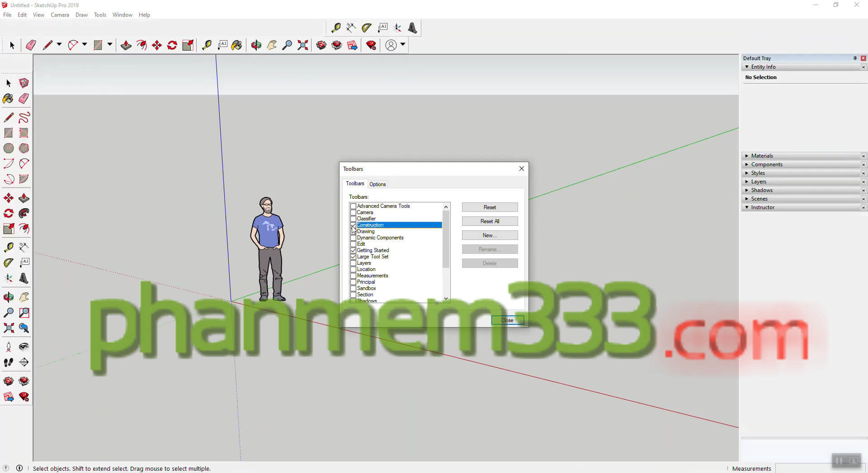Open the Rectangle shapes dropdown arrow

point(110,45)
